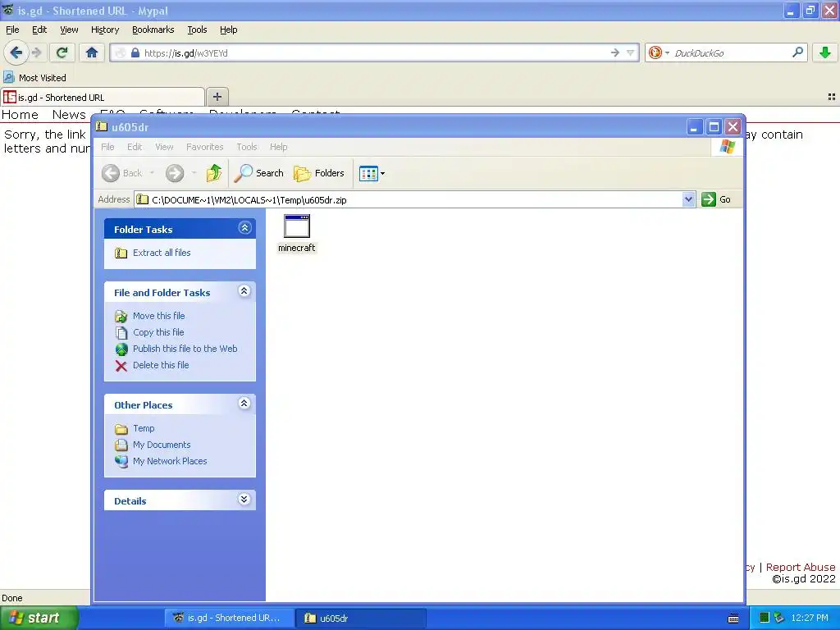Click the 12:27 PM taskbar clock
The height and width of the screenshot is (630, 840).
[810, 618]
